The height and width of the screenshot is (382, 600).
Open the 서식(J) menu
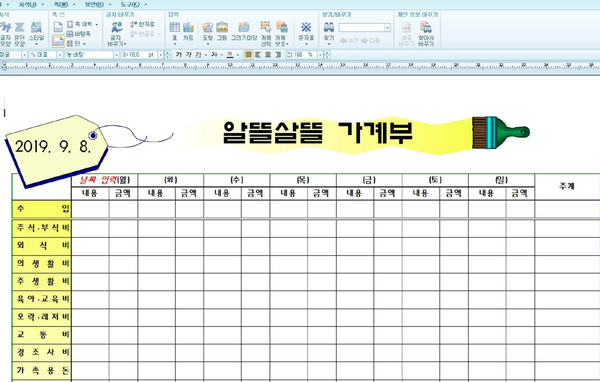(x=28, y=5)
